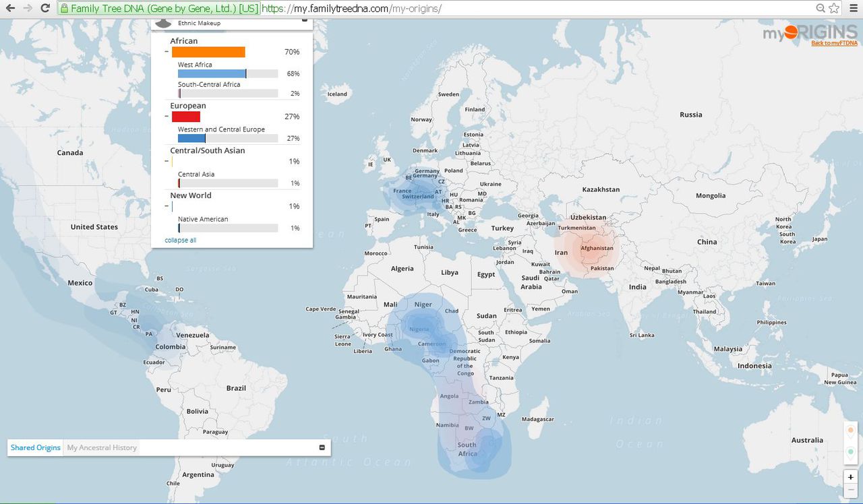Select the South-Central Africa 2% bar
863x504 pixels.
[x=228, y=94]
